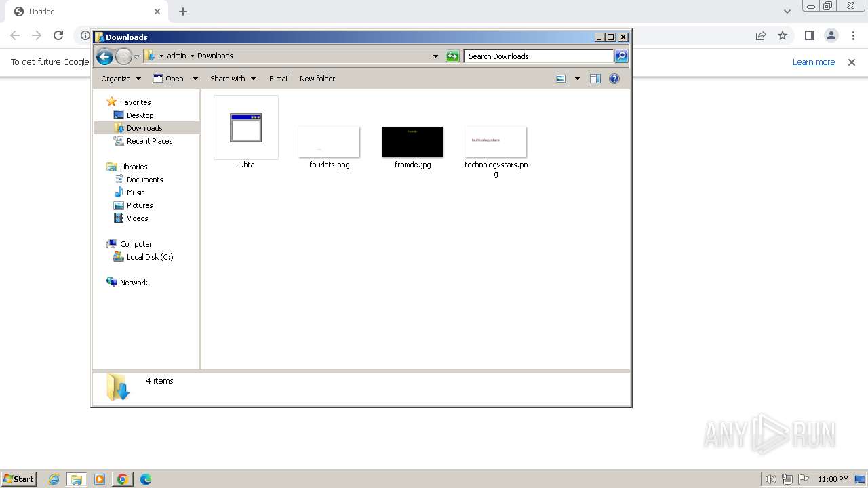Open a new Chrome tab
Viewport: 868px width, 488px height.
[183, 12]
